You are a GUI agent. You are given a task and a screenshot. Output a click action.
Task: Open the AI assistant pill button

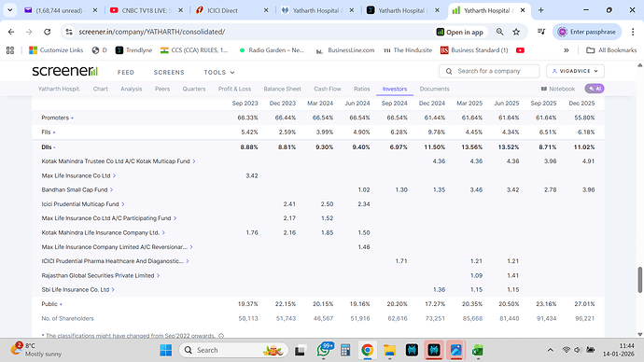pyautogui.click(x=595, y=89)
